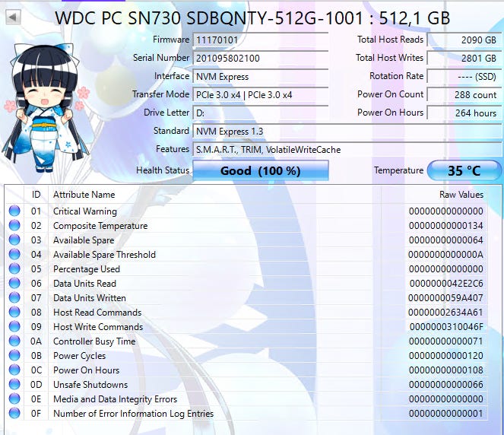Select the Composite Temperature attribute name

(x=100, y=226)
